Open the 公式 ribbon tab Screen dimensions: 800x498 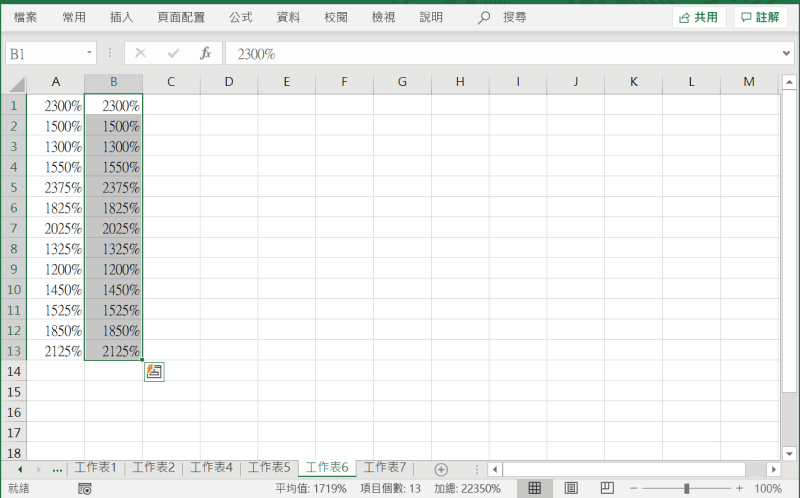[x=240, y=17]
